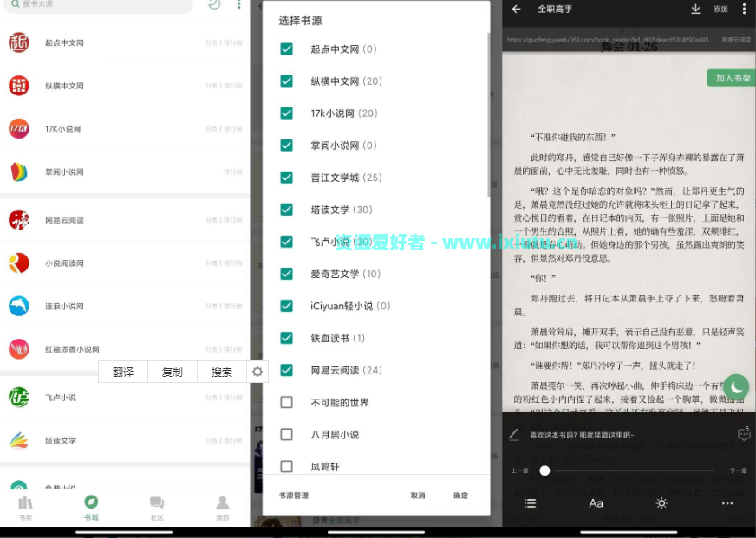Download the book with the download icon
This screenshot has width=756, height=538.
coord(695,9)
